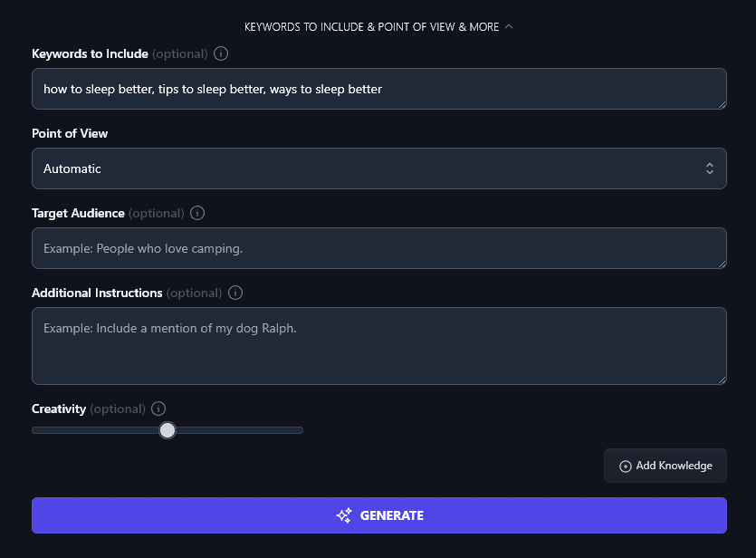The height and width of the screenshot is (558, 756).
Task: Click inside the Additional Instructions text area
Action: click(378, 345)
